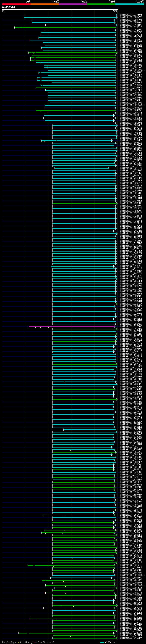The image size is (146, 644).
Task: Click the AV630370 query label
Action: click(8, 7)
